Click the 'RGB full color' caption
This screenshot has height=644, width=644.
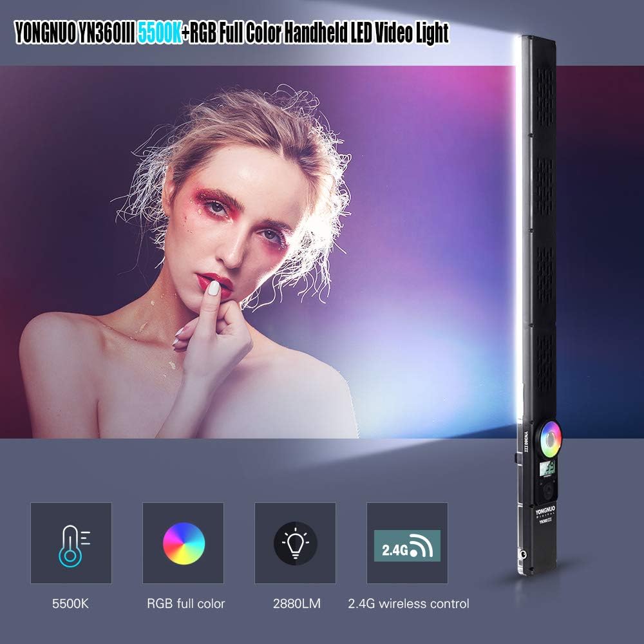point(186,604)
